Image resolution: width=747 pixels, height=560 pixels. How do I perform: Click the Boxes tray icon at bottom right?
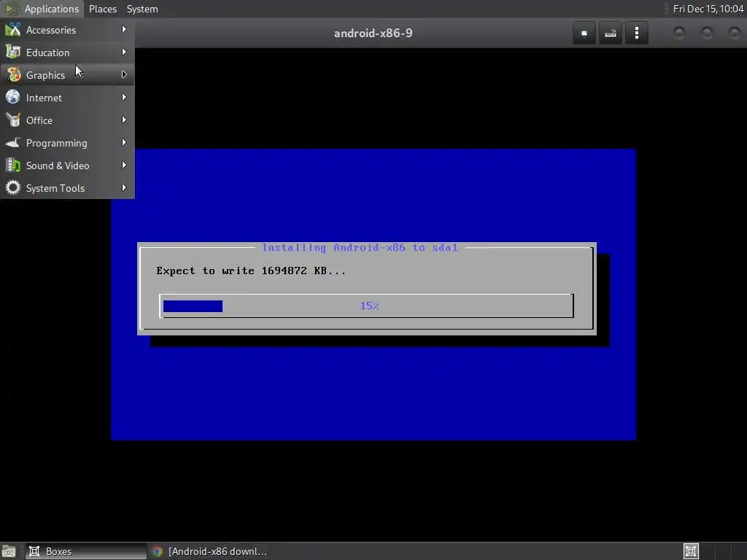pyautogui.click(x=691, y=551)
